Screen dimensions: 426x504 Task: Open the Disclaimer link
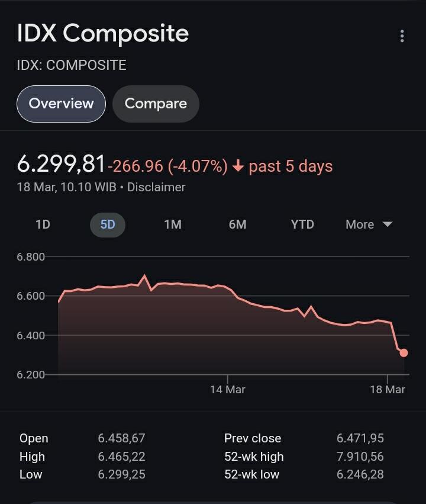pyautogui.click(x=156, y=187)
